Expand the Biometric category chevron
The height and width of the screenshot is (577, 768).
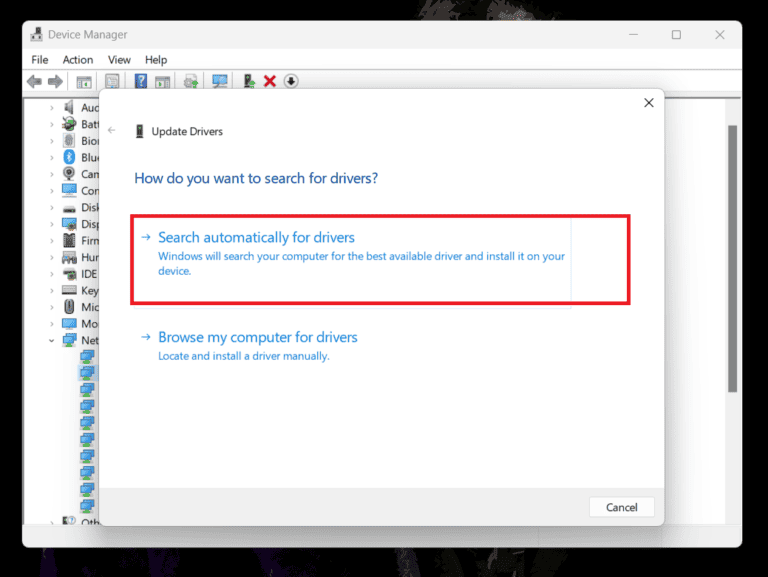click(x=52, y=141)
